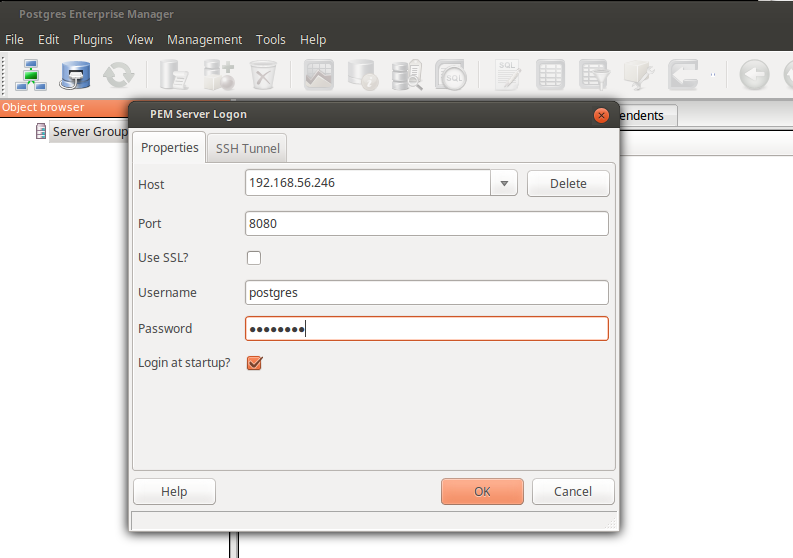Click the Cancel button
Viewport: 793px width, 558px height.
(x=573, y=491)
